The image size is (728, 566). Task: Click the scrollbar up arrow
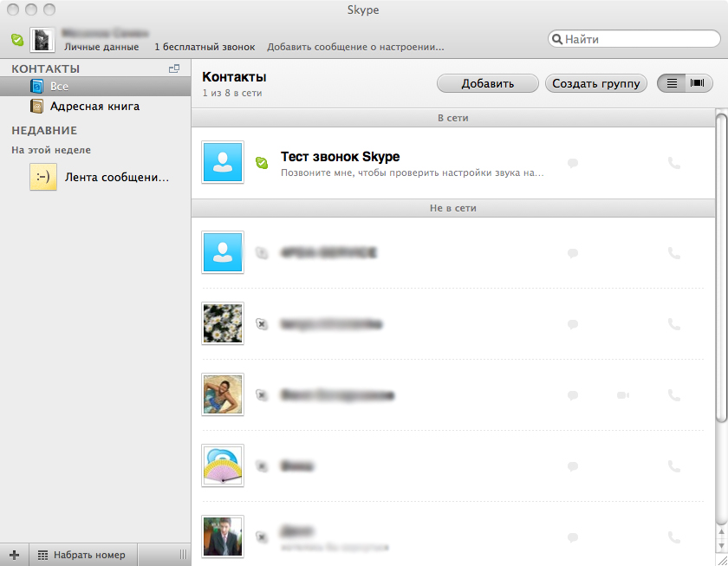tap(721, 531)
